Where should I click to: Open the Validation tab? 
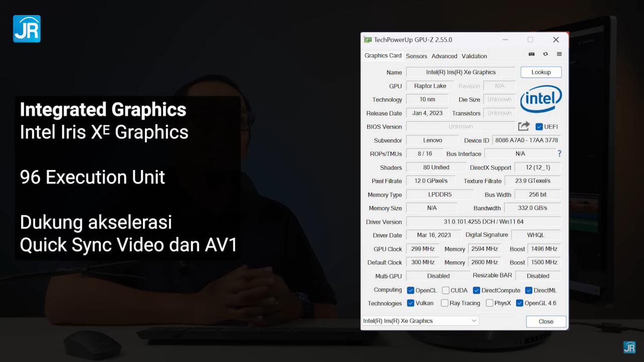(x=474, y=56)
